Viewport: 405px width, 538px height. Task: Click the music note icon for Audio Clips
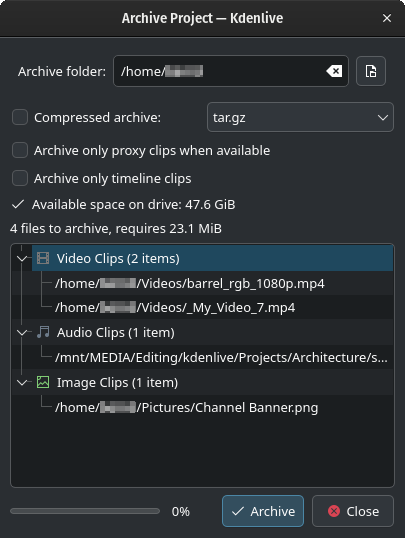pyautogui.click(x=43, y=332)
